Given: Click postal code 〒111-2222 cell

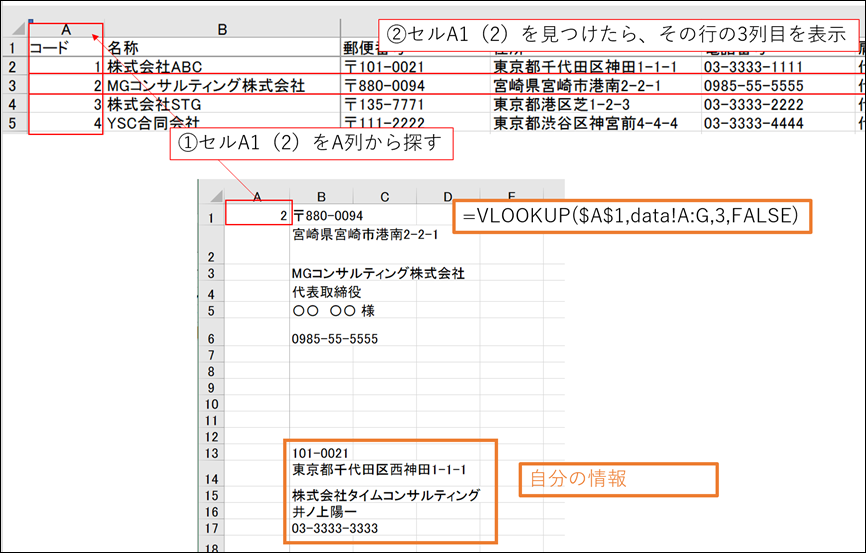Looking at the screenshot, I should pos(415,123).
